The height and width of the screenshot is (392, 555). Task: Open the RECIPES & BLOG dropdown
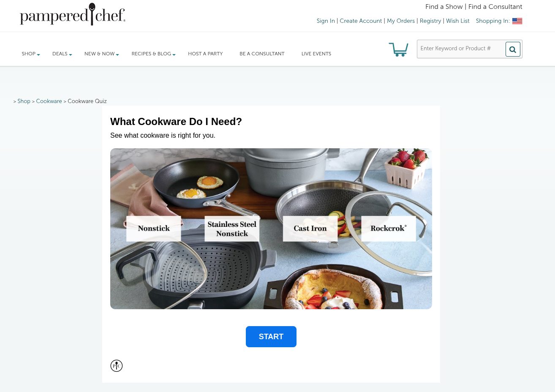tap(153, 54)
